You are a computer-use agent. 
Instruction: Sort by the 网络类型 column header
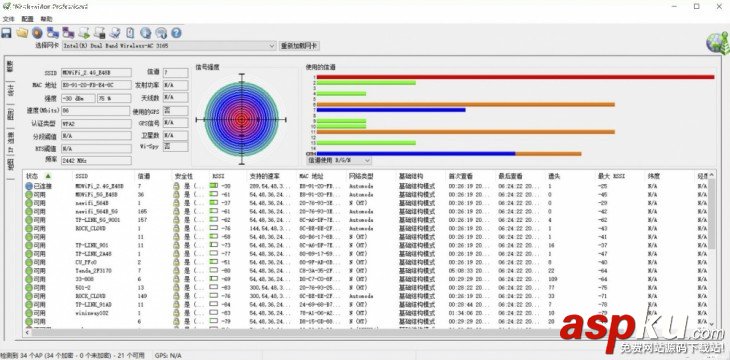(x=371, y=176)
